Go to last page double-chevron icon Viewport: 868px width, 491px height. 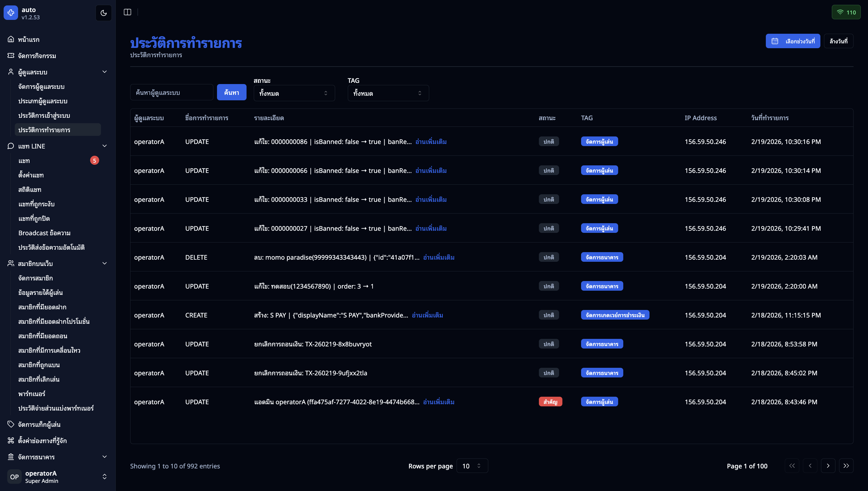pyautogui.click(x=846, y=466)
